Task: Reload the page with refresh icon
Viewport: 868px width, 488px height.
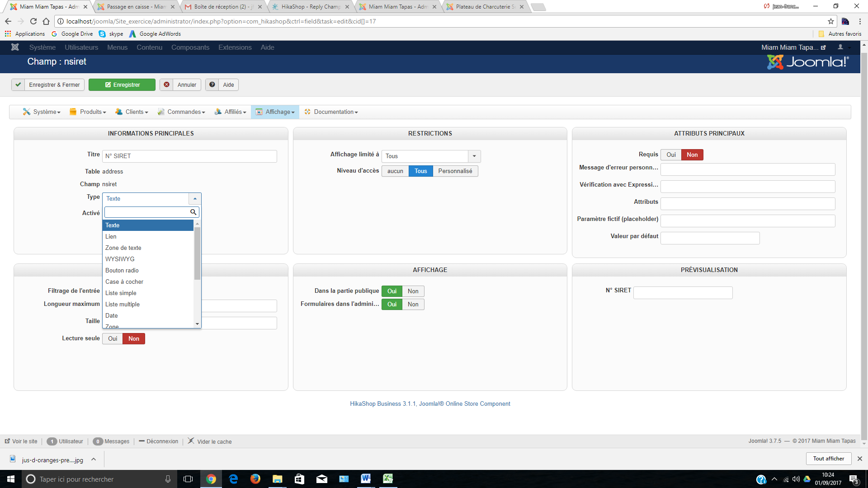Action: 33,21
